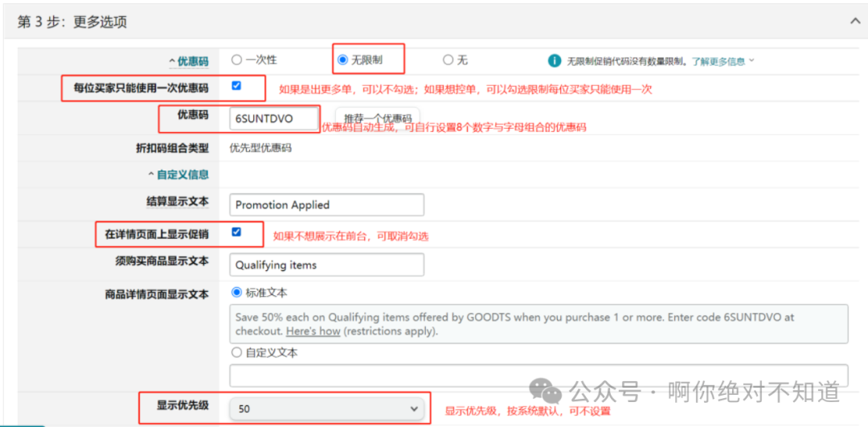Choose the 标准文本 radio button

(236, 293)
